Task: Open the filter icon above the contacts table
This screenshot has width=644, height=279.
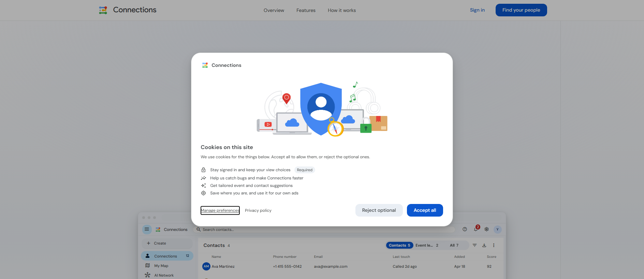Action: tap(474, 245)
